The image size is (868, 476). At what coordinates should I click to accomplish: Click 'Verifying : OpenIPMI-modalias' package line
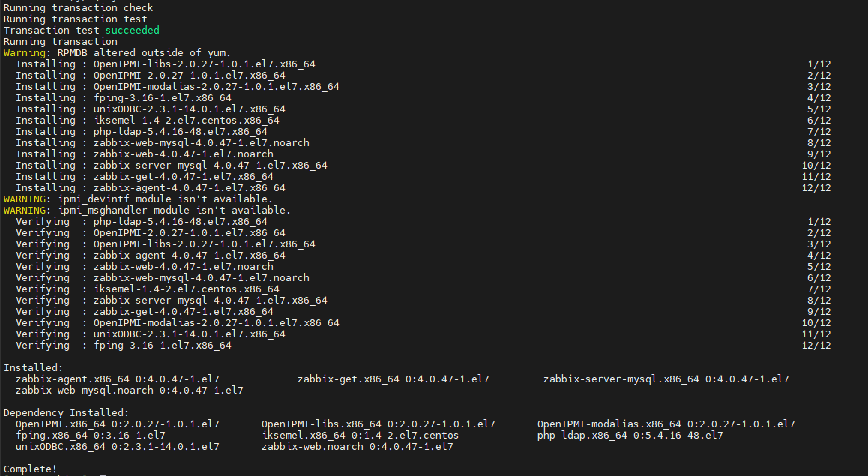tap(178, 323)
